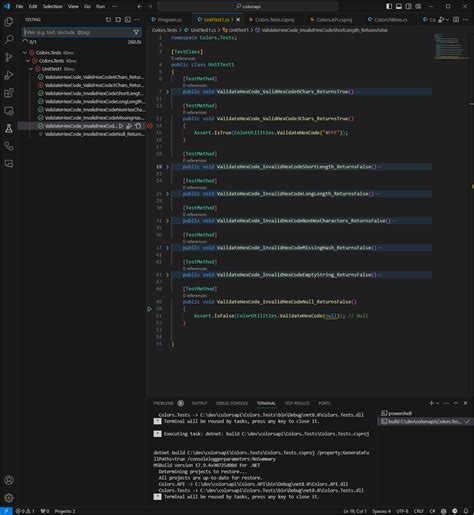Open editor More Actions ellipsis
Image resolution: width=474 pixels, height=515 pixels.
466,20
